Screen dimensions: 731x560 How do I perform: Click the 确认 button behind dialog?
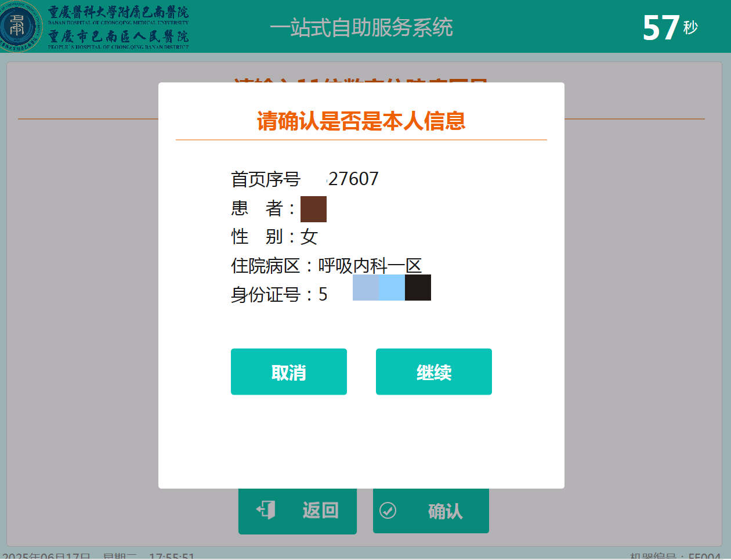pos(431,511)
